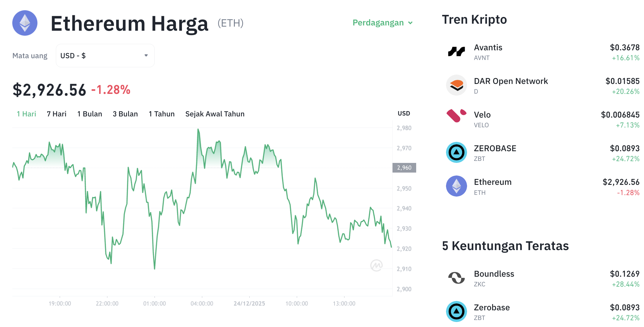This screenshot has width=644, height=327.
Task: Show Sejak Awal Tahun chart data
Action: pyautogui.click(x=215, y=114)
